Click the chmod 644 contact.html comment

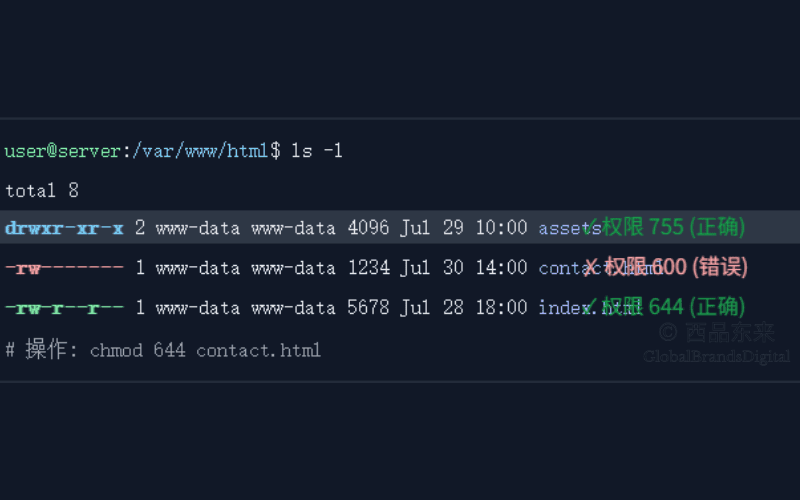(205, 350)
